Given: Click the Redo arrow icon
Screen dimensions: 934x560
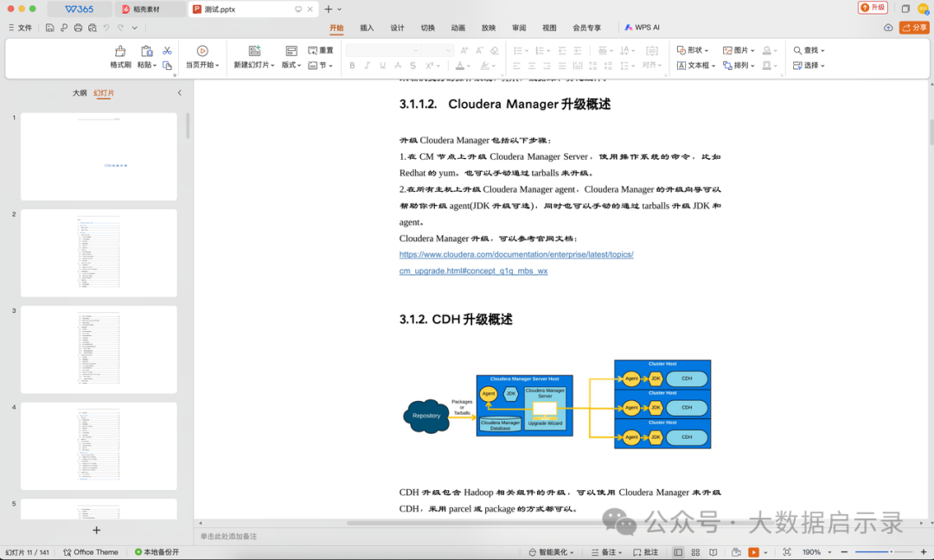Looking at the screenshot, I should [x=121, y=28].
